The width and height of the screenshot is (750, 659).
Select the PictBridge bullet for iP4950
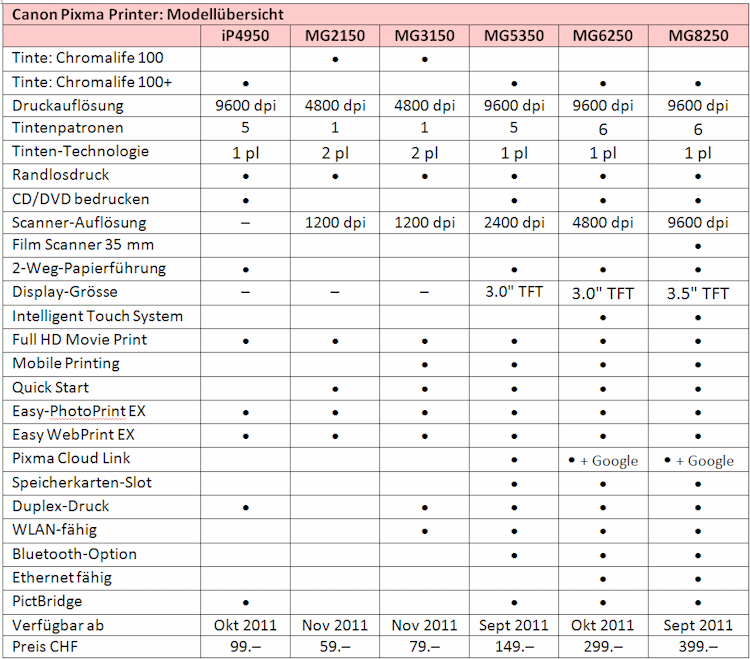245,603
